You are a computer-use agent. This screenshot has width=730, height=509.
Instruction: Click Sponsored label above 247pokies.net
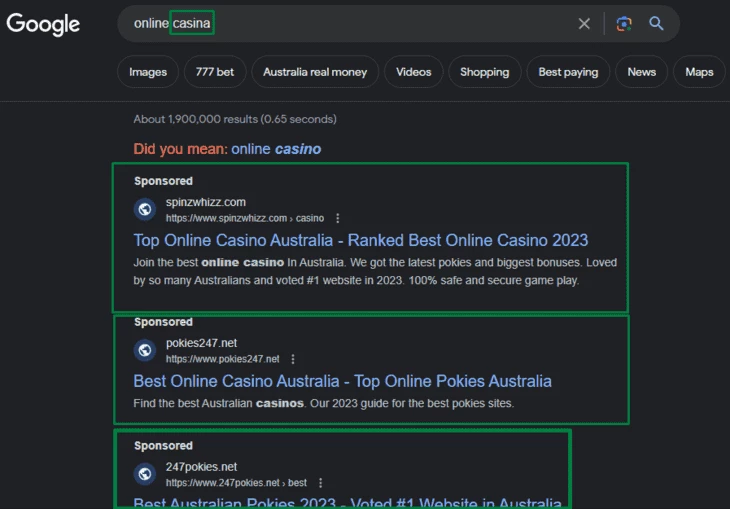pos(163,446)
